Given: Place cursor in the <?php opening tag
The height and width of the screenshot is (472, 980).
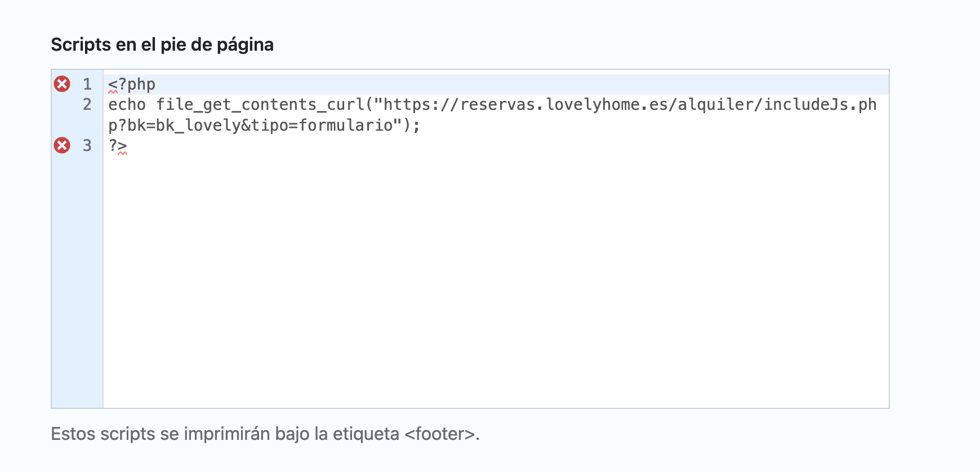Looking at the screenshot, I should pyautogui.click(x=132, y=84).
